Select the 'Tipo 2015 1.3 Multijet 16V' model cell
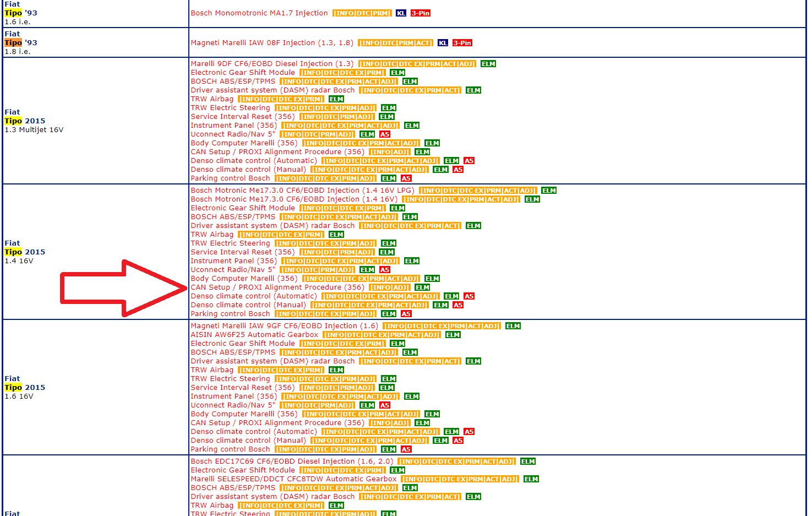 [96, 121]
